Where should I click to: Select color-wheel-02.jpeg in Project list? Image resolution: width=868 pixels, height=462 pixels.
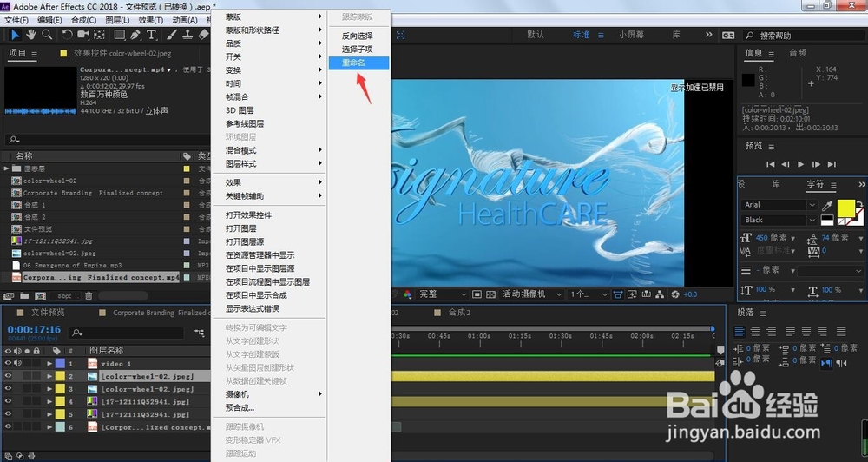pos(59,254)
